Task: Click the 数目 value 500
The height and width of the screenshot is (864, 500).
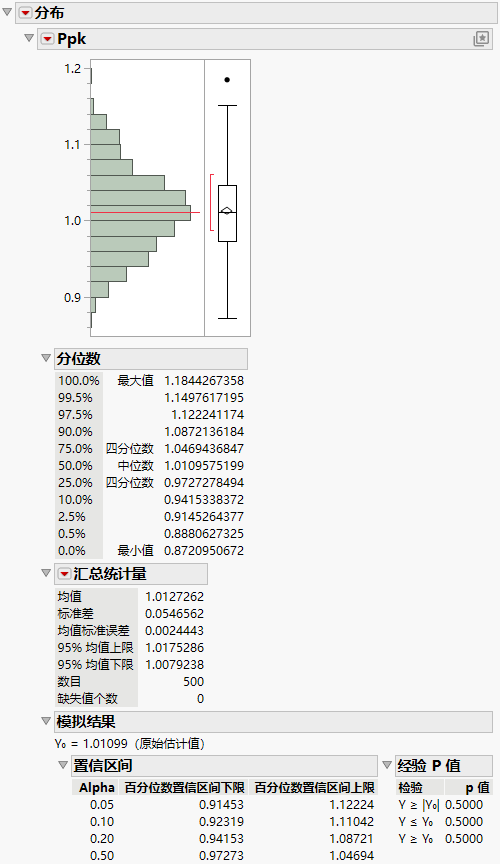Action: pyautogui.click(x=193, y=682)
